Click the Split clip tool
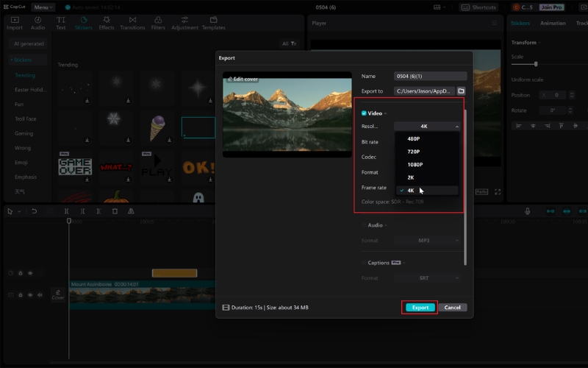Viewport: 588px width, 368px height. pos(66,211)
